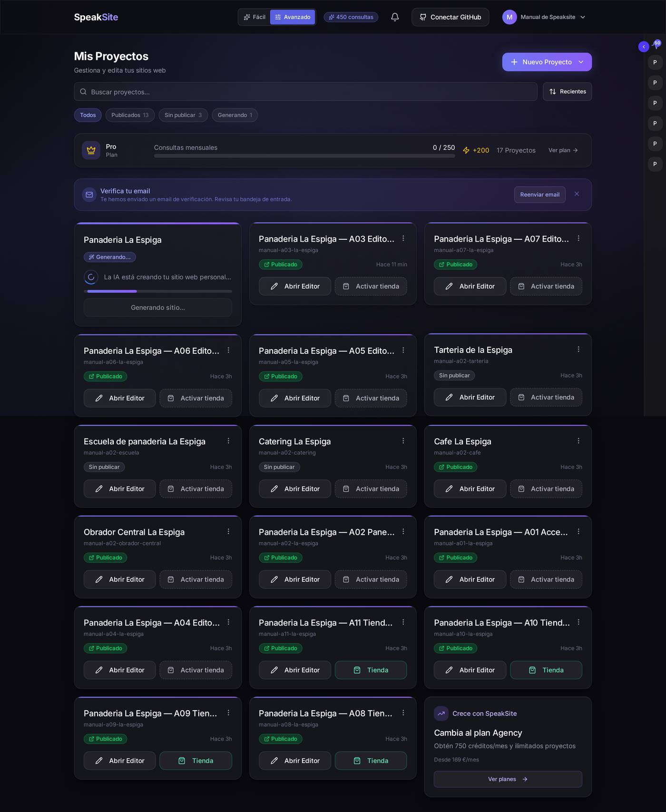This screenshot has height=812, width=666.
Task: Open three-dot menu on Tarteria de la Espiga
Action: pyautogui.click(x=578, y=349)
